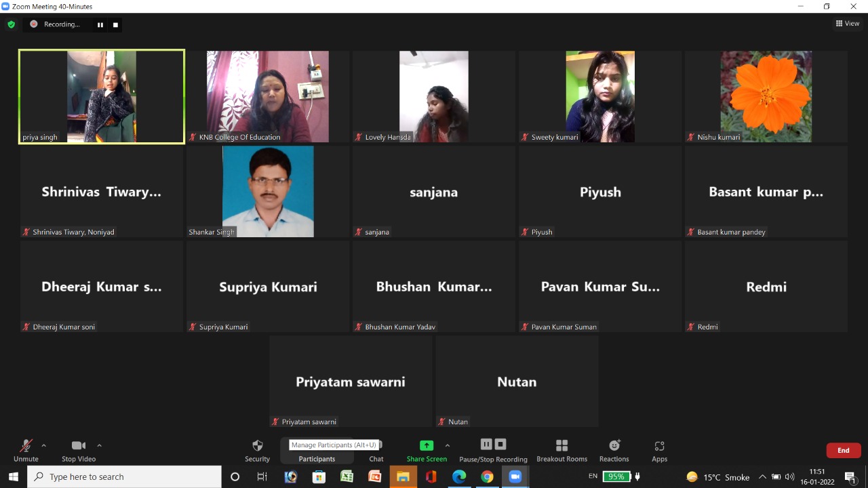Open Task View on taskbar

tap(262, 476)
